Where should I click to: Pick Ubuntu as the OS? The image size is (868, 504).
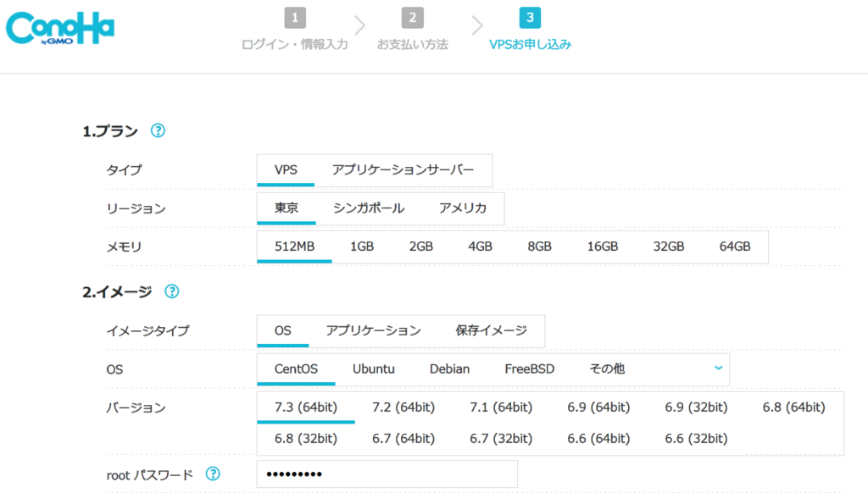pyautogui.click(x=374, y=369)
